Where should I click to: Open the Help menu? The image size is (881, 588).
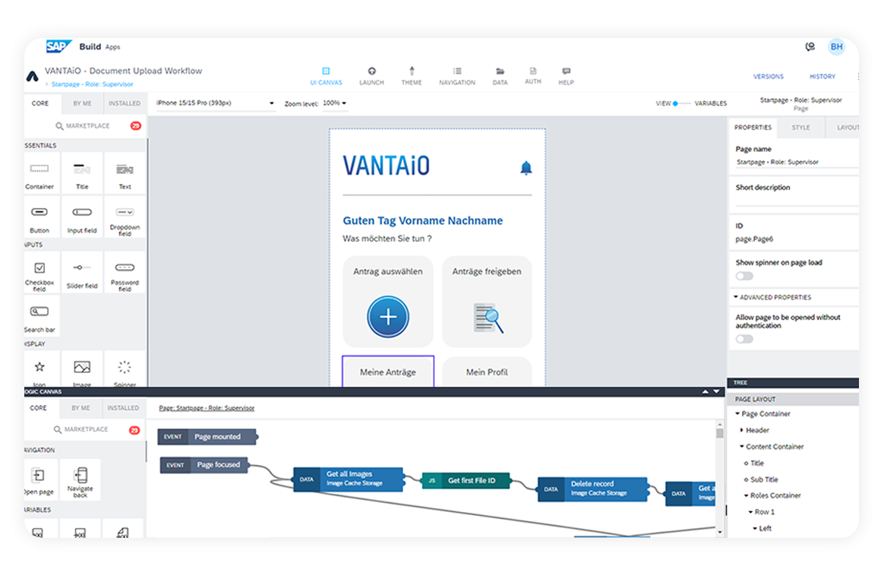[566, 76]
